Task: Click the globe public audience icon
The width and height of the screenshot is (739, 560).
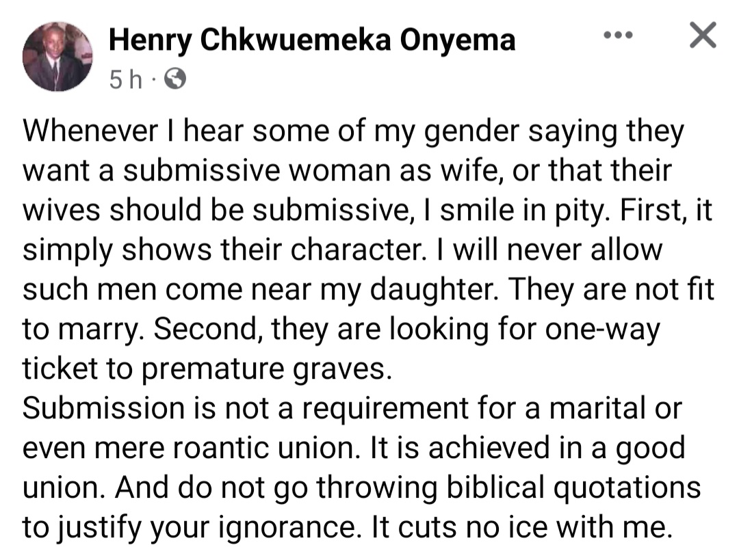Action: [x=177, y=81]
